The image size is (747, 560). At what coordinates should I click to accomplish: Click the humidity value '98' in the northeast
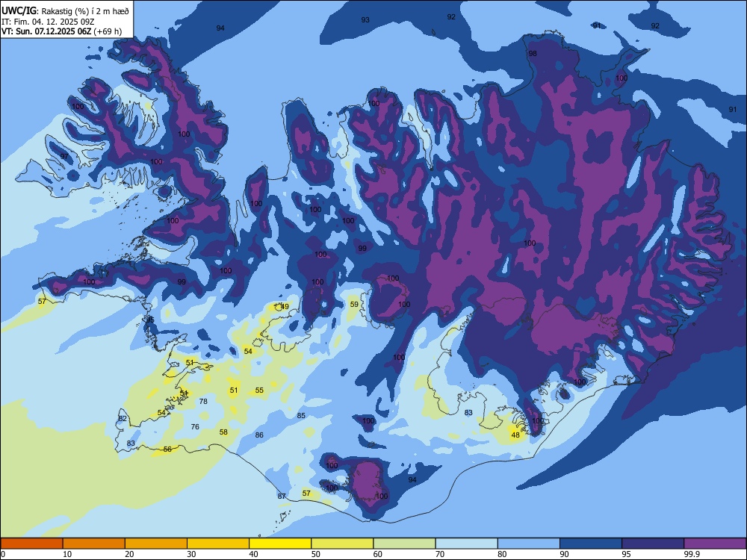533,53
